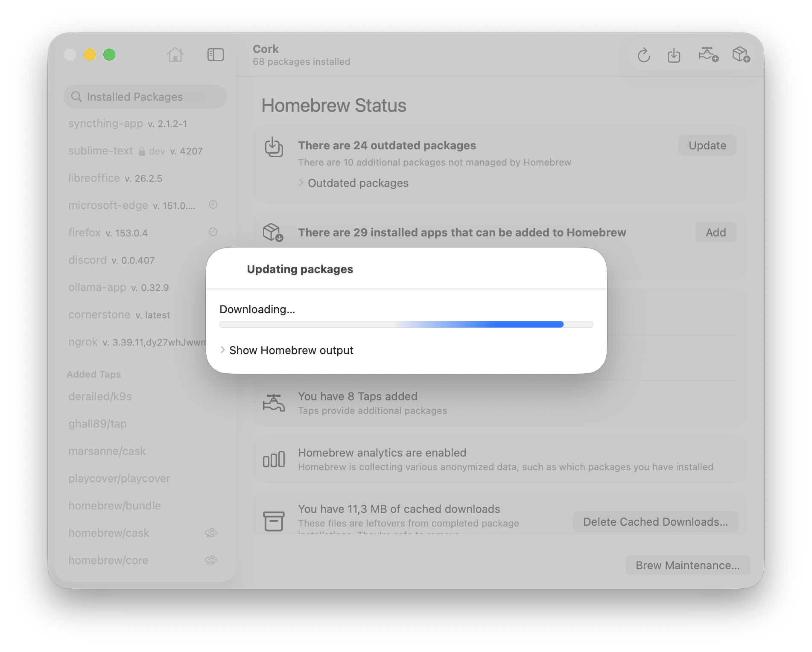This screenshot has width=812, height=652.
Task: Click the Update button for outdated packages
Action: click(707, 146)
